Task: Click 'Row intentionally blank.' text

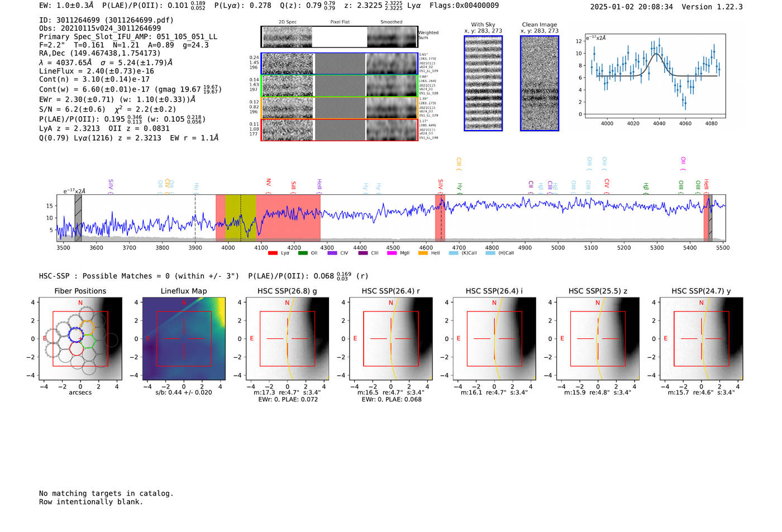Action: click(x=91, y=502)
